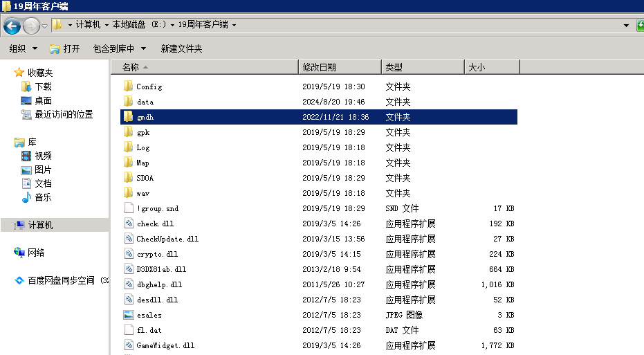
Task: Select 收藏夹 in navigation pane
Action: pyautogui.click(x=40, y=73)
